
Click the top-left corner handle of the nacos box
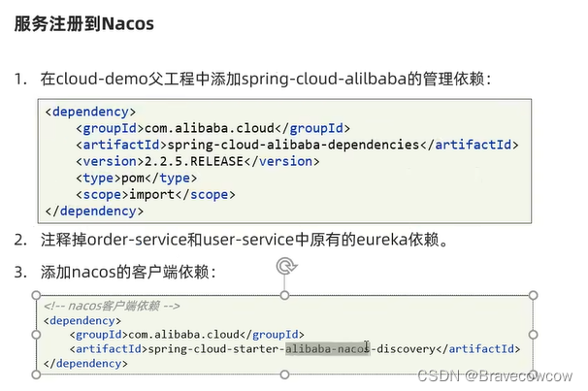(36, 295)
